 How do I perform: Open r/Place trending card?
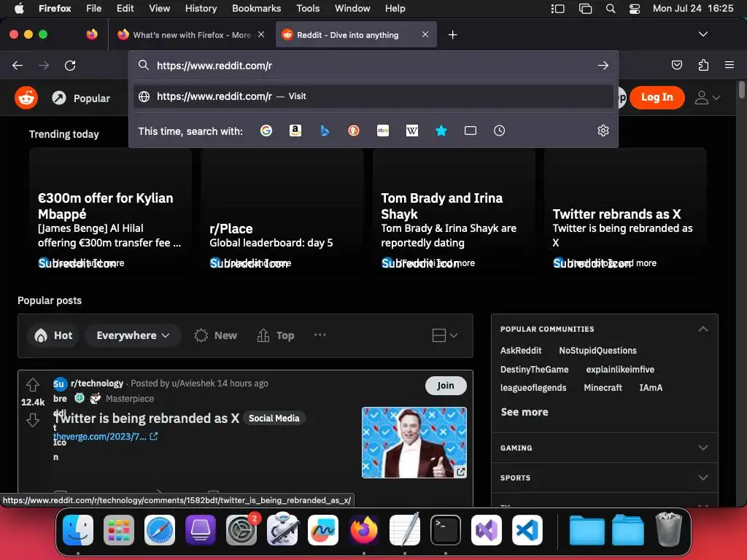pos(282,212)
